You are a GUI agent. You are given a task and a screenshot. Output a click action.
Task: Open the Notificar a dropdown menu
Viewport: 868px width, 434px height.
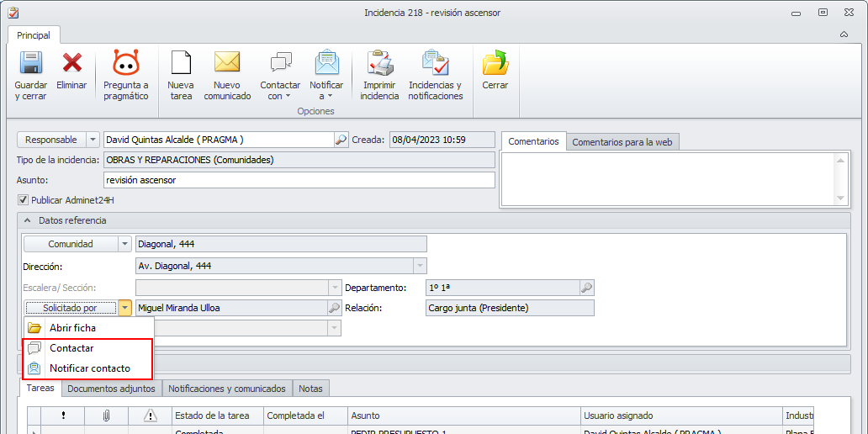coord(326,90)
